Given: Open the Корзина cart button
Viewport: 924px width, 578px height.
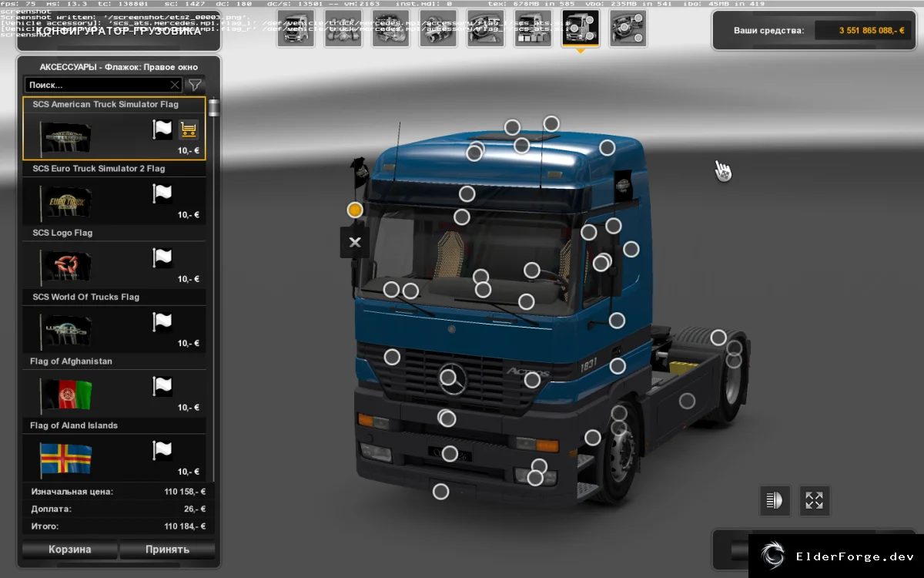Looking at the screenshot, I should (x=69, y=549).
